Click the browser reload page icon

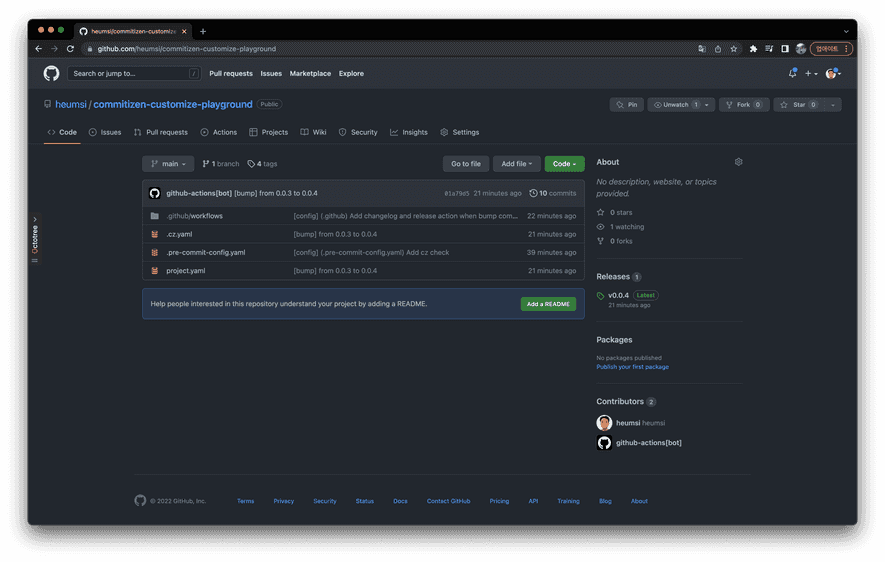(x=70, y=48)
